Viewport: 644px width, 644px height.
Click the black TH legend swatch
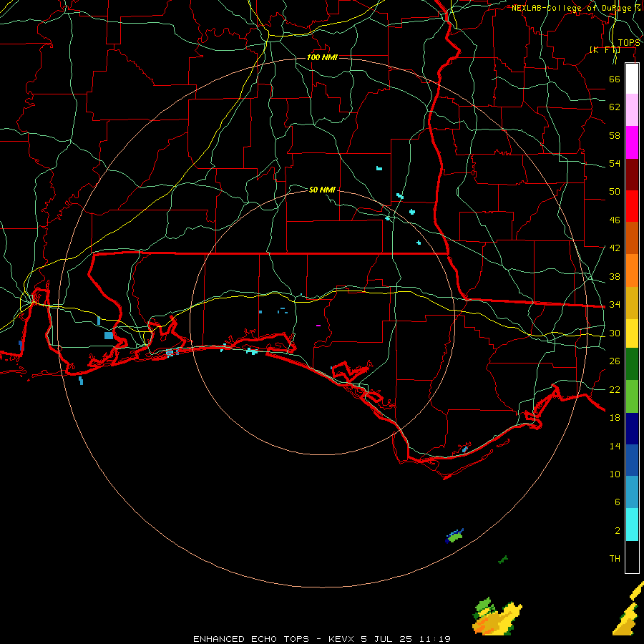632,557
